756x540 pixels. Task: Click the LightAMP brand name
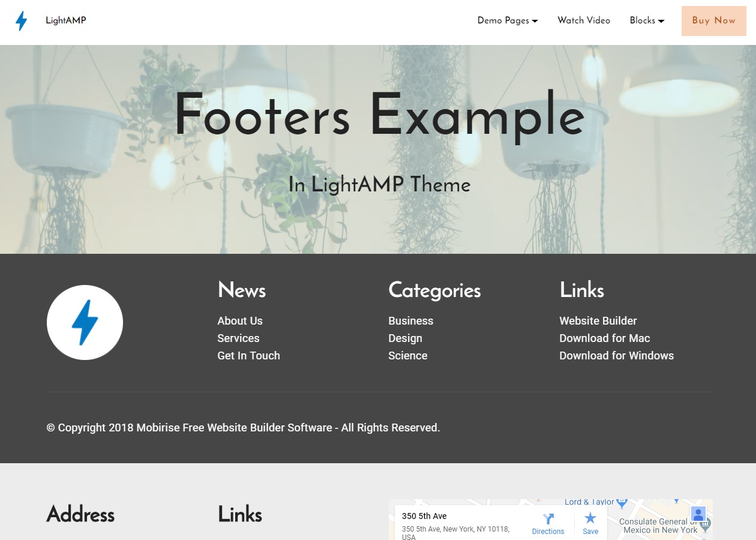click(66, 20)
